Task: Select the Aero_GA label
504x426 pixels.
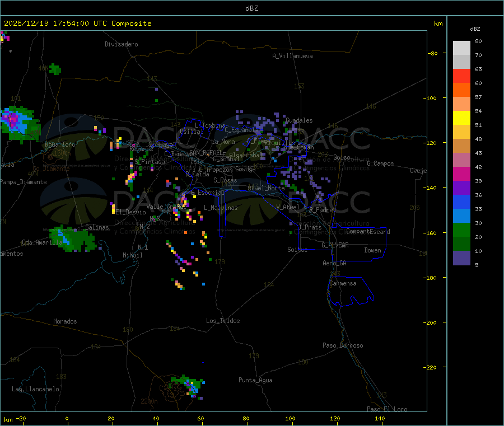Action: pos(335,263)
